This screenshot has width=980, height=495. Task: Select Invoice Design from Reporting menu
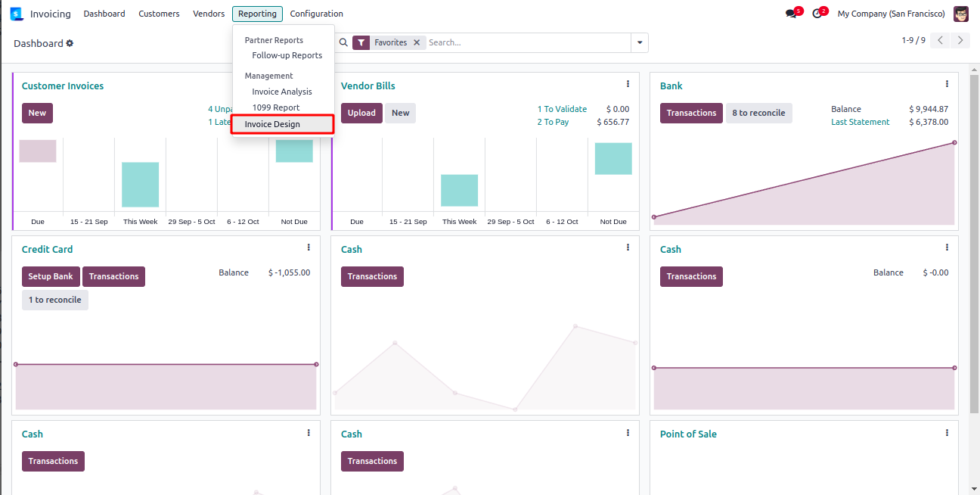pos(272,124)
